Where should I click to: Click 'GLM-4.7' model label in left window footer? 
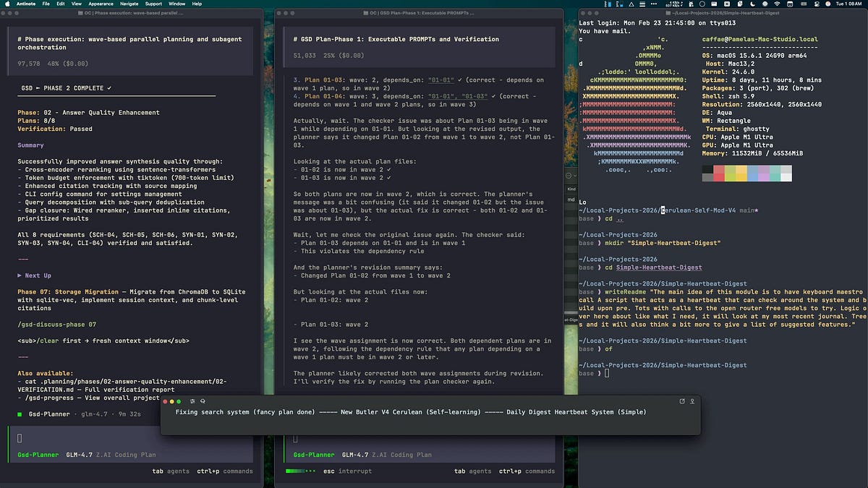(79, 455)
